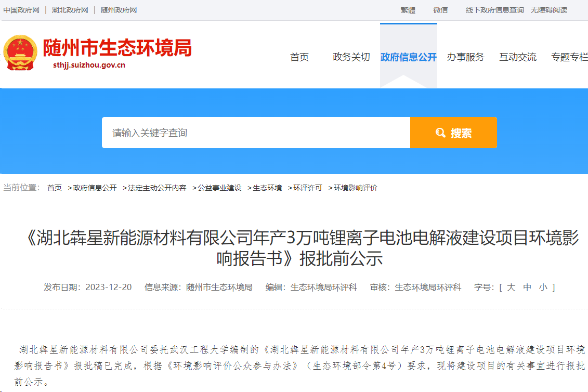
Task: Set font size to 大
Action: (x=511, y=287)
